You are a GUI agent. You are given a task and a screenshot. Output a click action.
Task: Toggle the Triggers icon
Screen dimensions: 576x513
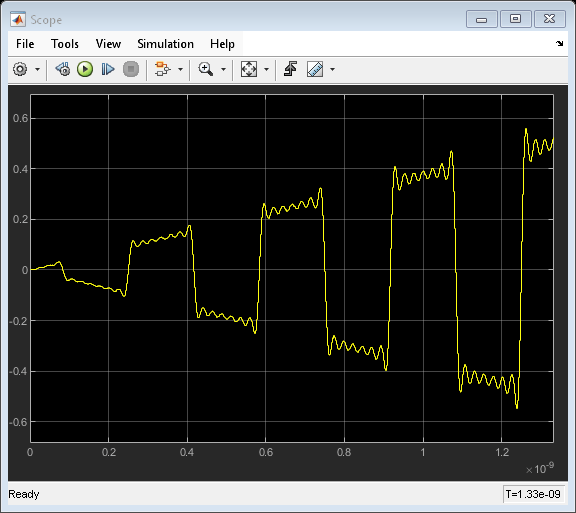[291, 69]
